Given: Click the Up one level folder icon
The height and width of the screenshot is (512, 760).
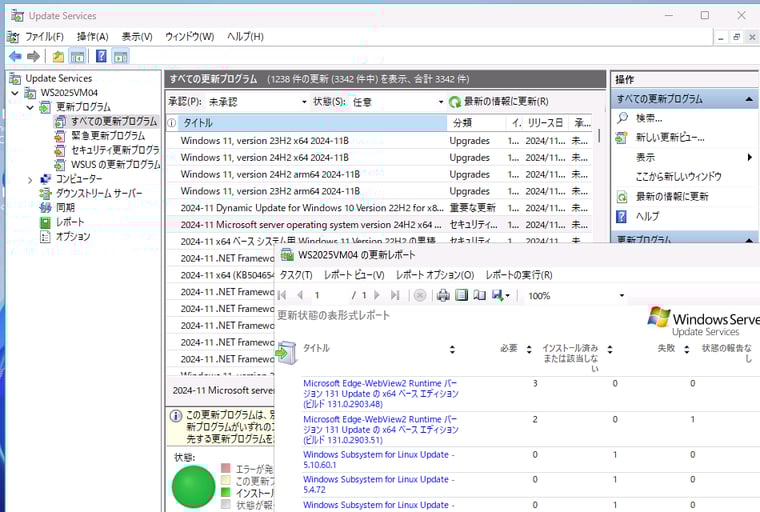Looking at the screenshot, I should 58,56.
